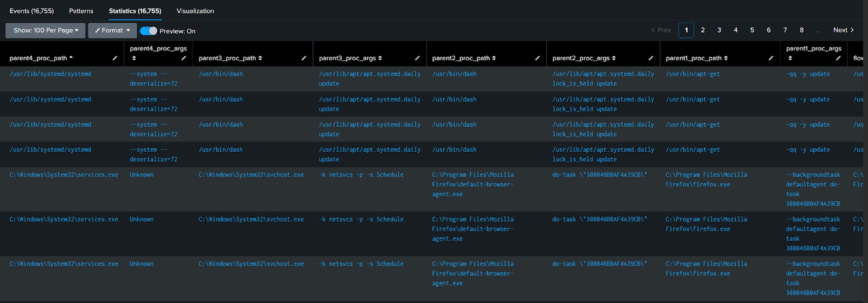Sort by the parent3_proc_args column header
This screenshot has height=303, width=868.
pos(350,58)
